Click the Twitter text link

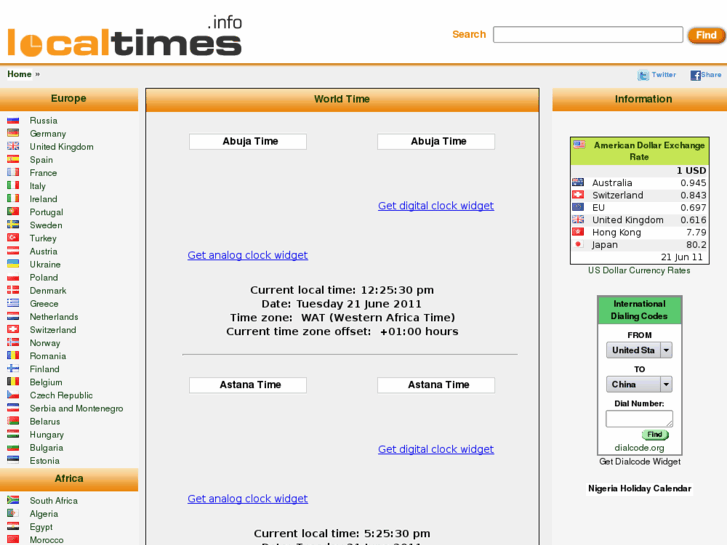point(663,75)
